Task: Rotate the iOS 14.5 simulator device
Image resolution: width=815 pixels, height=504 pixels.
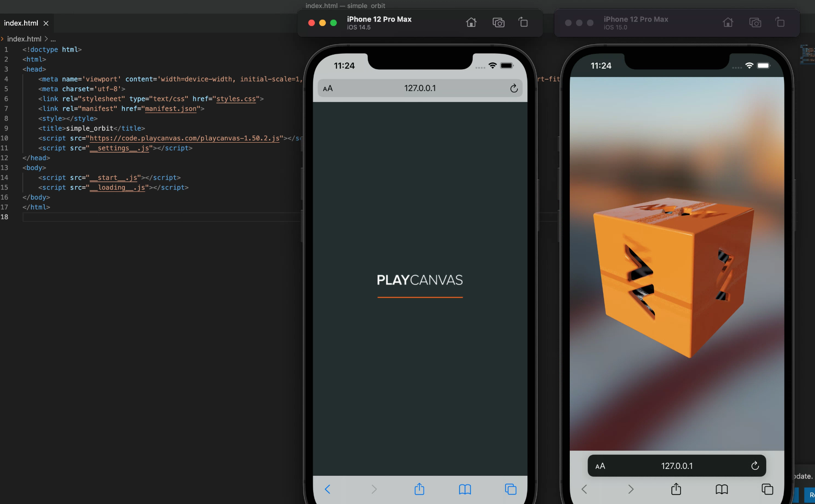Action: click(523, 22)
